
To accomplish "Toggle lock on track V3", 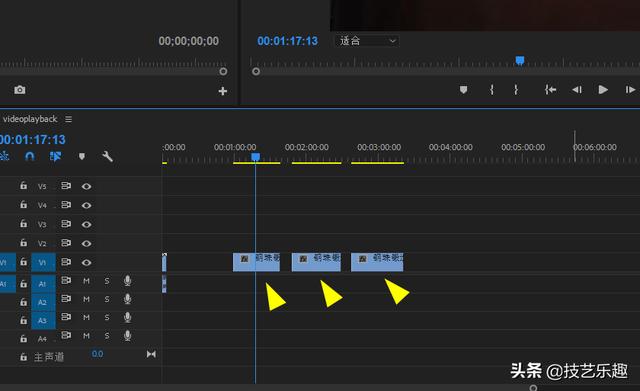I will [x=24, y=224].
